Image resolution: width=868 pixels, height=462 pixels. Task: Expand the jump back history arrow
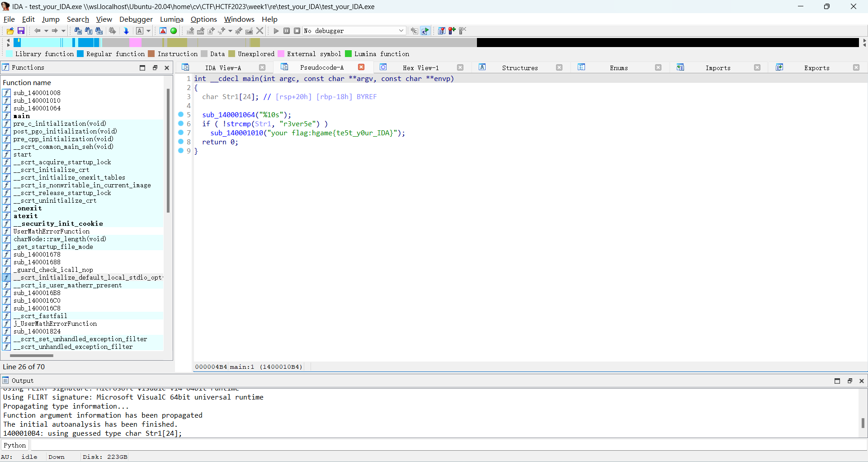46,31
